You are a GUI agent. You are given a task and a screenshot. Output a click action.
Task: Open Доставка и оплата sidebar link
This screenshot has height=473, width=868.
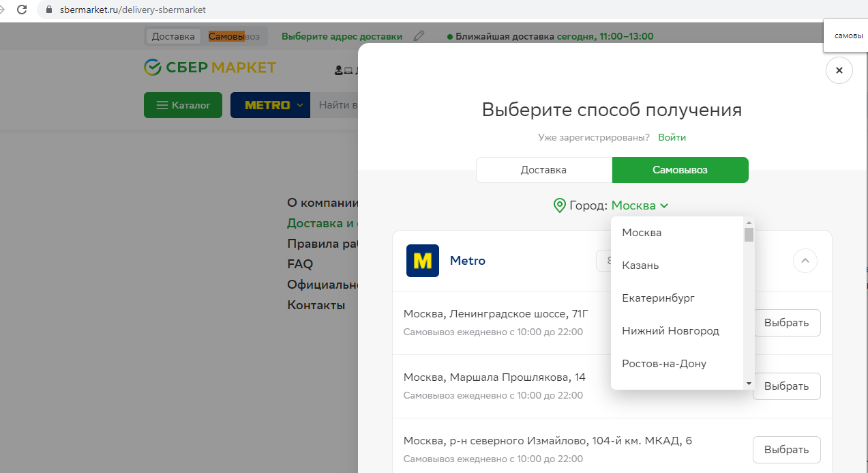point(323,223)
